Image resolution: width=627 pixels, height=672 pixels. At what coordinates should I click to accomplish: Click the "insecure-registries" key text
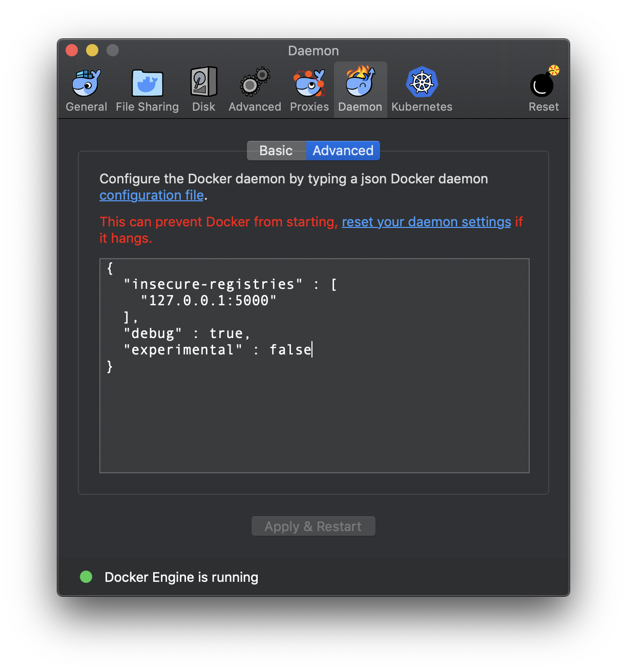pos(213,284)
